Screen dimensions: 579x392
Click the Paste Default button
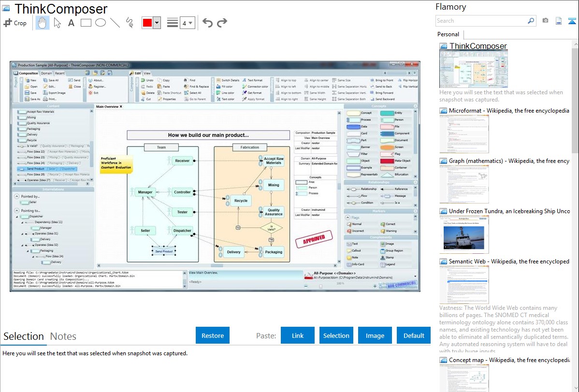coord(414,335)
